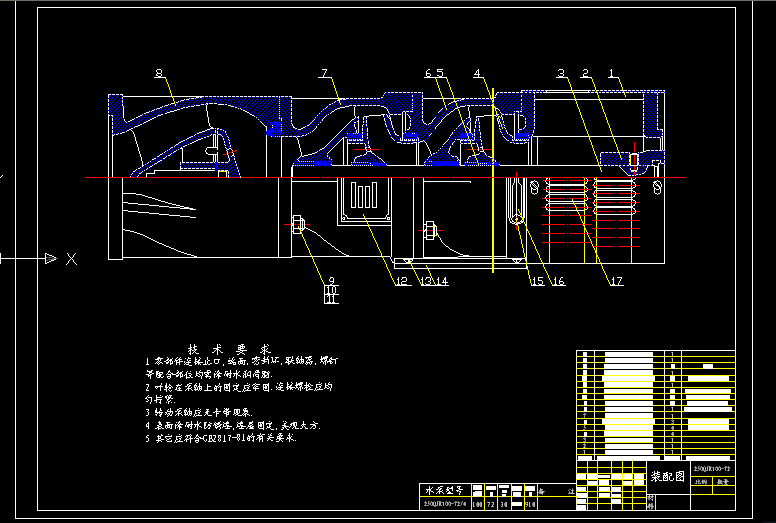Click part callout number 8
The width and height of the screenshot is (776, 523).
pos(159,73)
